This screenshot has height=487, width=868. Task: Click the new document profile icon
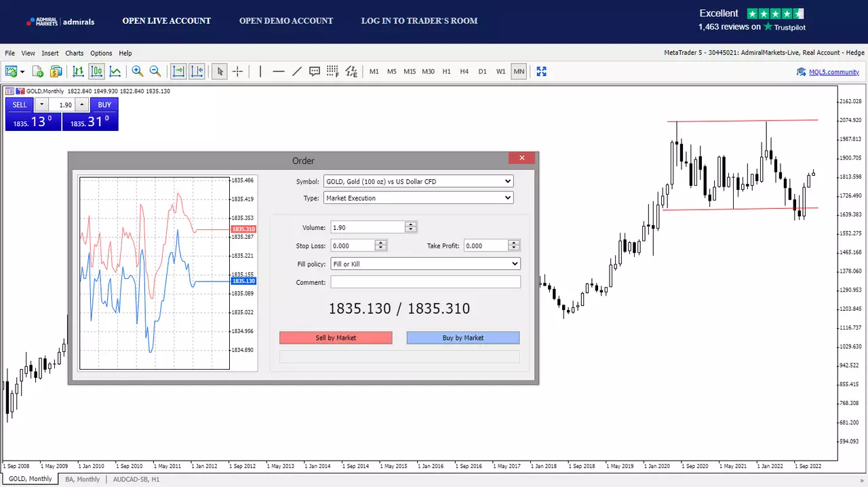coord(38,71)
